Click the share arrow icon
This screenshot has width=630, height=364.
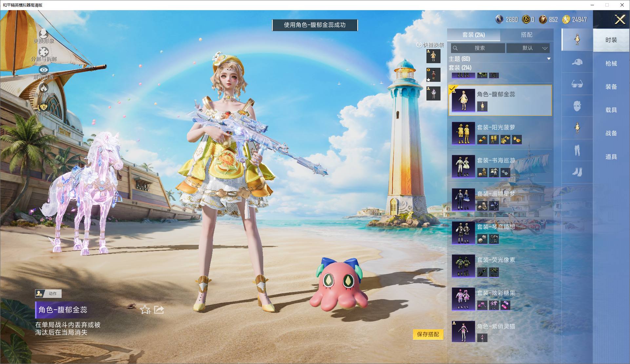[x=159, y=309]
